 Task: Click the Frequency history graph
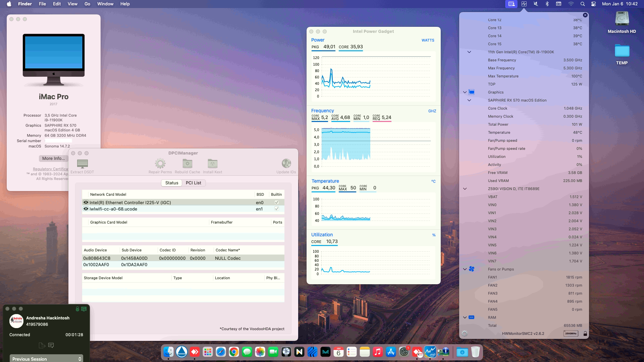coord(373,147)
